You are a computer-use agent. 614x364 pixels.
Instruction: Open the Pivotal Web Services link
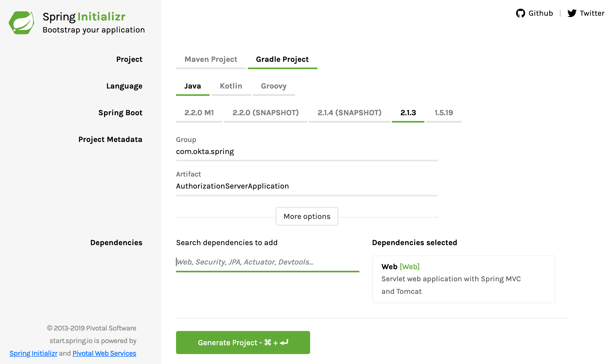[104, 353]
